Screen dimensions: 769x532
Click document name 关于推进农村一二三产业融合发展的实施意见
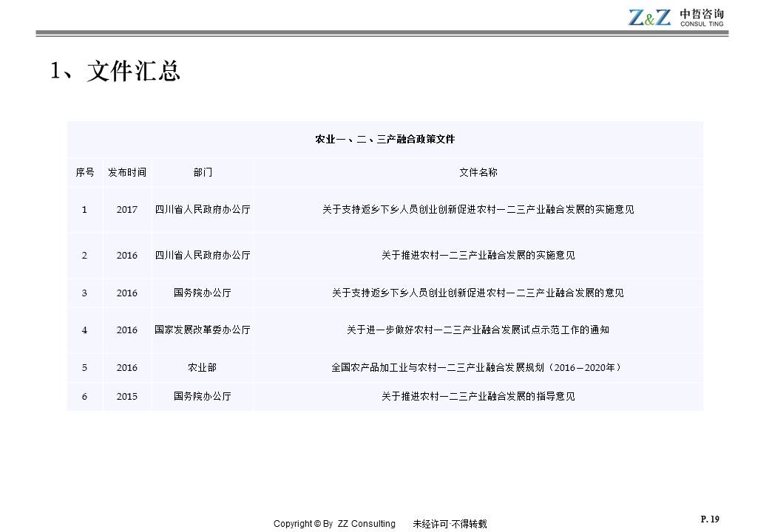point(478,256)
